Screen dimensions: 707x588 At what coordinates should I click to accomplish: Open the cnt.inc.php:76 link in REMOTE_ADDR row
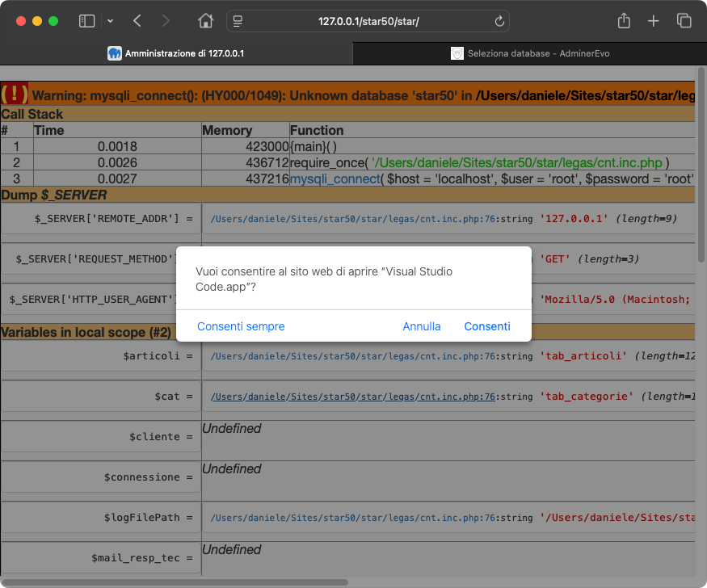pyautogui.click(x=352, y=219)
